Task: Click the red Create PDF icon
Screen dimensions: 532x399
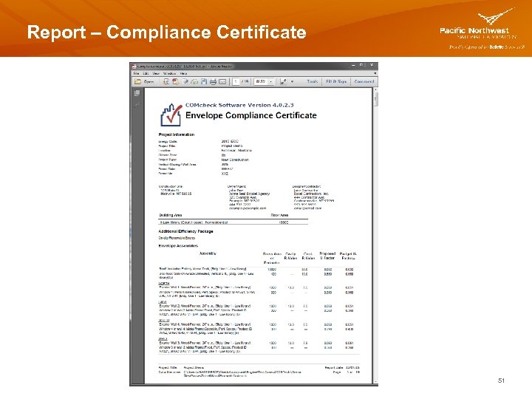Action: (x=175, y=81)
